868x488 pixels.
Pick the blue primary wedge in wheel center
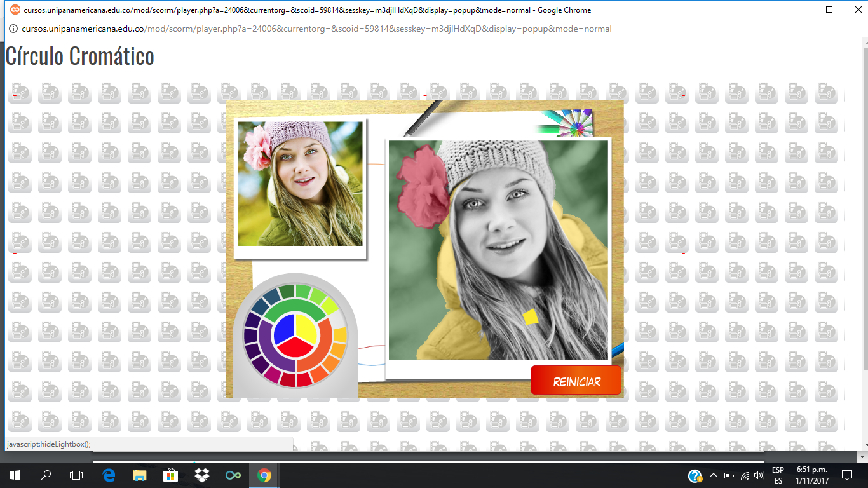point(284,329)
